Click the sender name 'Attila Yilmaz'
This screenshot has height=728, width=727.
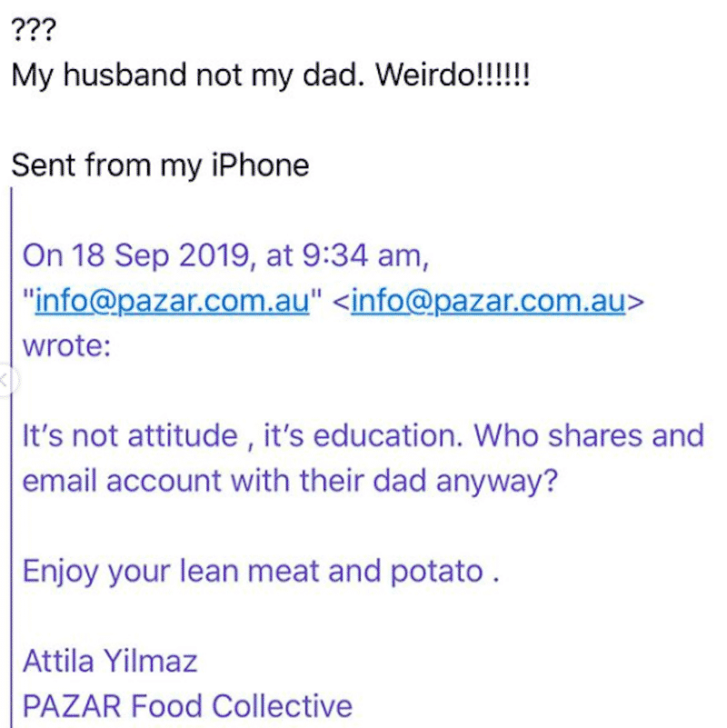click(x=111, y=661)
